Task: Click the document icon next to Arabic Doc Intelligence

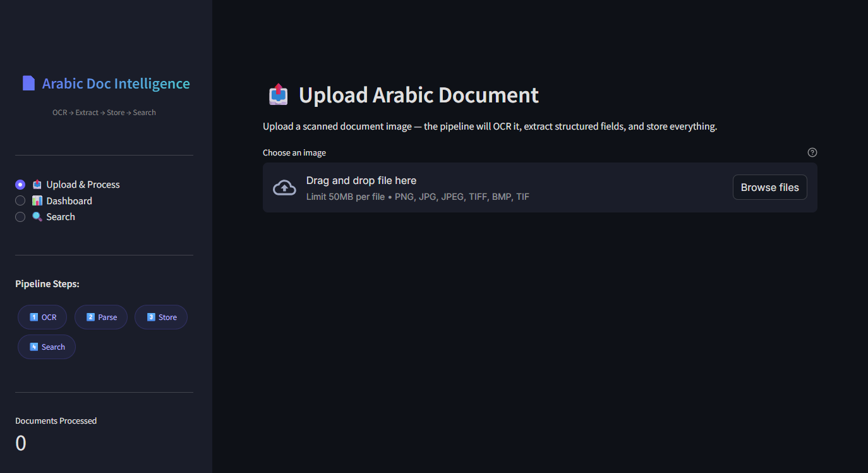Action: (x=28, y=83)
